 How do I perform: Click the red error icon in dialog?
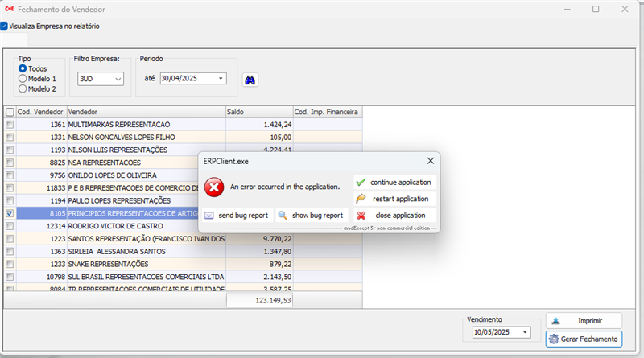pos(213,187)
